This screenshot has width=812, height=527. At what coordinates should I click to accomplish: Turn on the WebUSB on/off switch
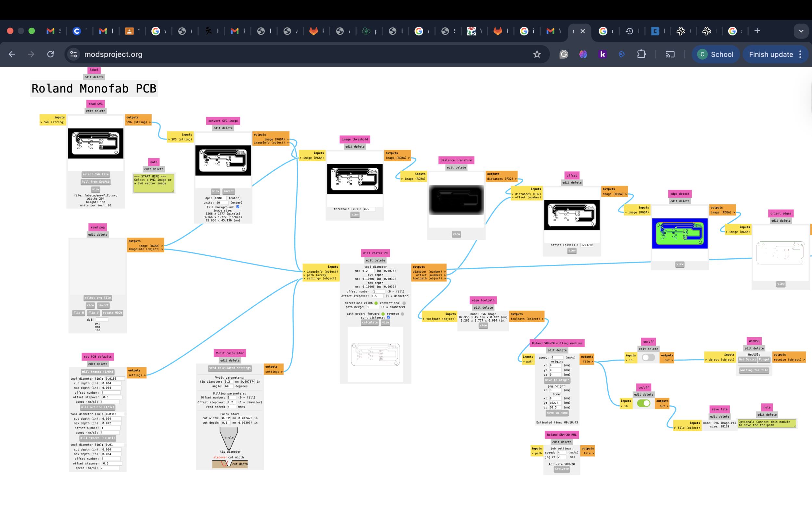coord(648,357)
